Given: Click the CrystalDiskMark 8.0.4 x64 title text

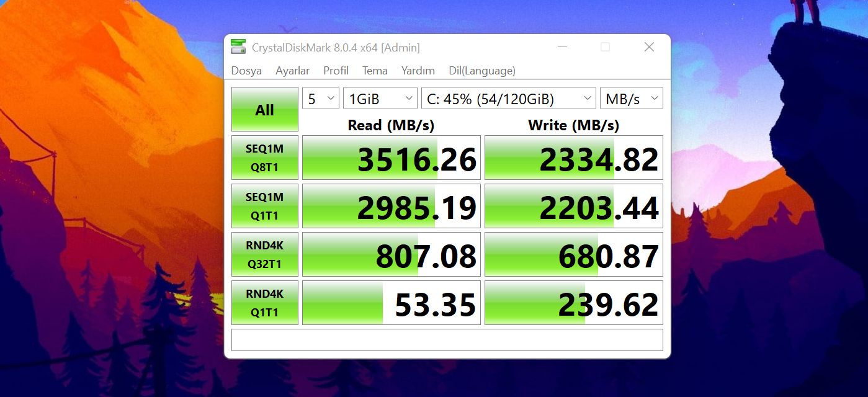Looking at the screenshot, I should [x=336, y=48].
